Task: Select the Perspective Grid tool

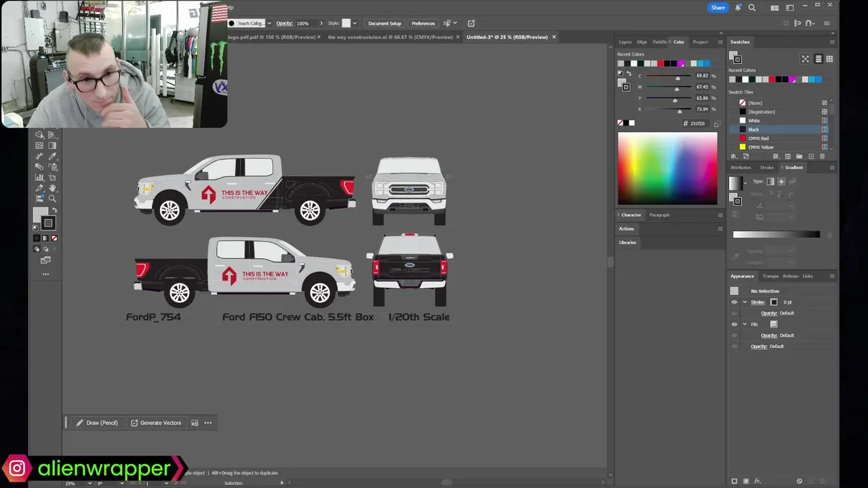Action: coord(52,135)
